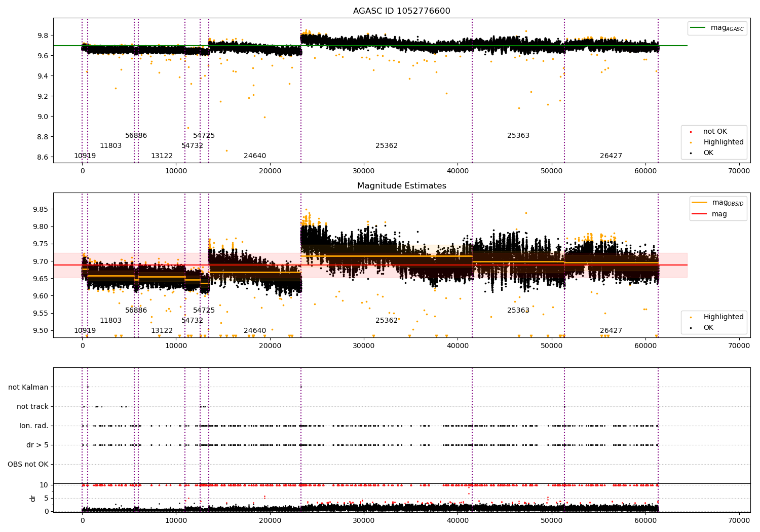Click OBSID label 24640 in top plot
The width and height of the screenshot is (760, 532).
255,156
